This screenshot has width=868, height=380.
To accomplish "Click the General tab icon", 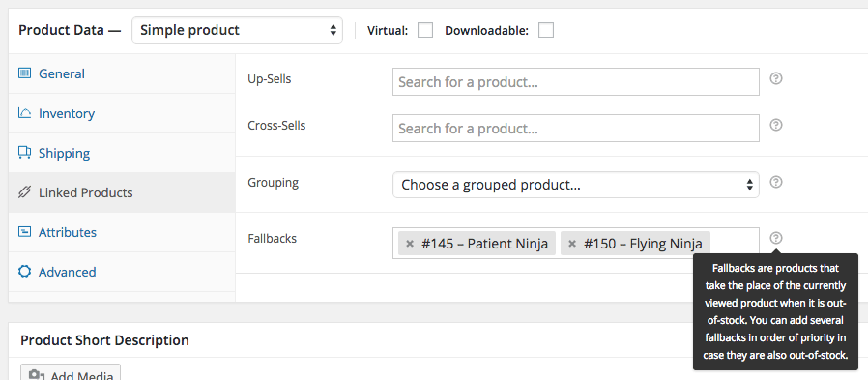I will click(24, 73).
